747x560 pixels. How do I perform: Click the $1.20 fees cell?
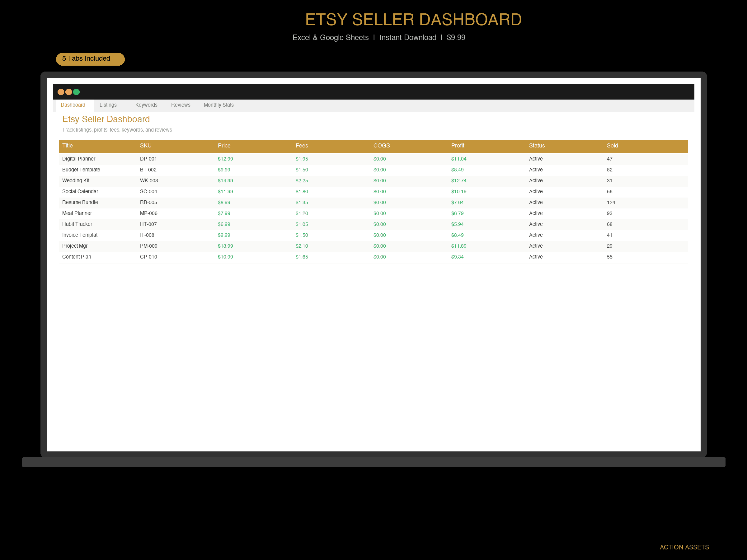[302, 213]
